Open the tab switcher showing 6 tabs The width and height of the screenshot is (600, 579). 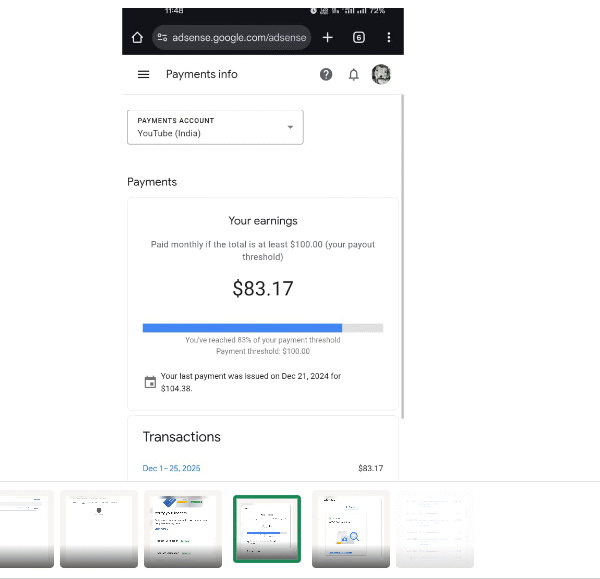click(359, 38)
